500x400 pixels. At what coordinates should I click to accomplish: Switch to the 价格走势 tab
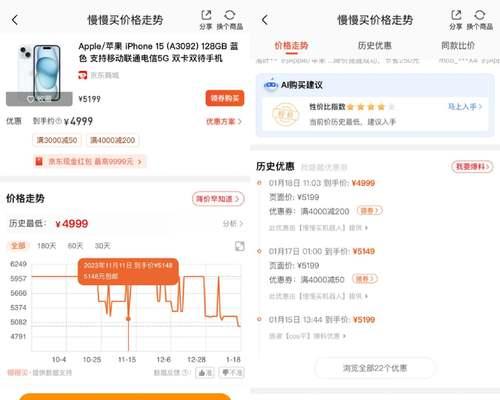291,46
